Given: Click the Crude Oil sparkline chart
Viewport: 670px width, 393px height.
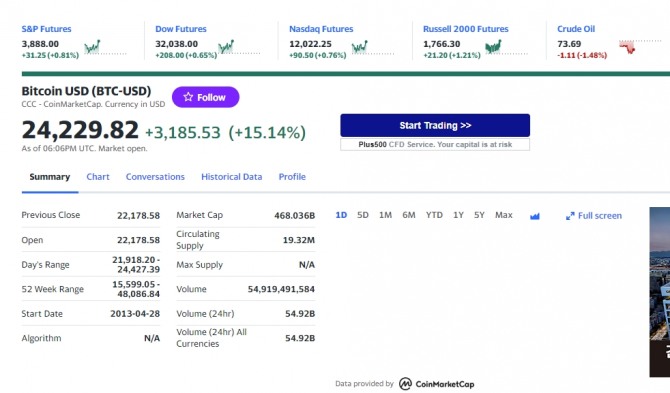Looking at the screenshot, I should pyautogui.click(x=640, y=47).
